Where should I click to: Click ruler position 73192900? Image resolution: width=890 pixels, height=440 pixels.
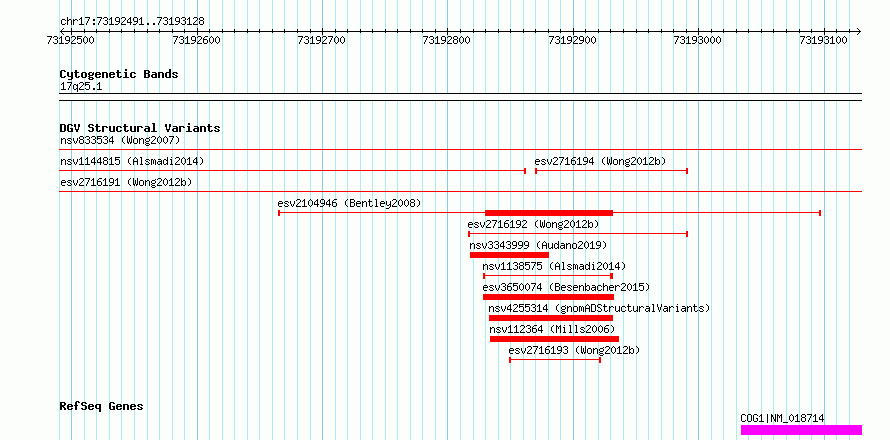click(573, 40)
